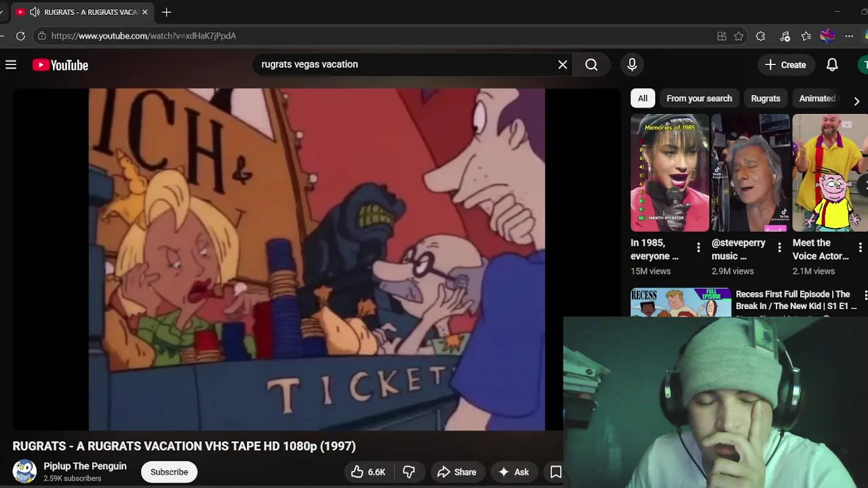
Task: Select the Rugrats filter chip
Action: 766,98
